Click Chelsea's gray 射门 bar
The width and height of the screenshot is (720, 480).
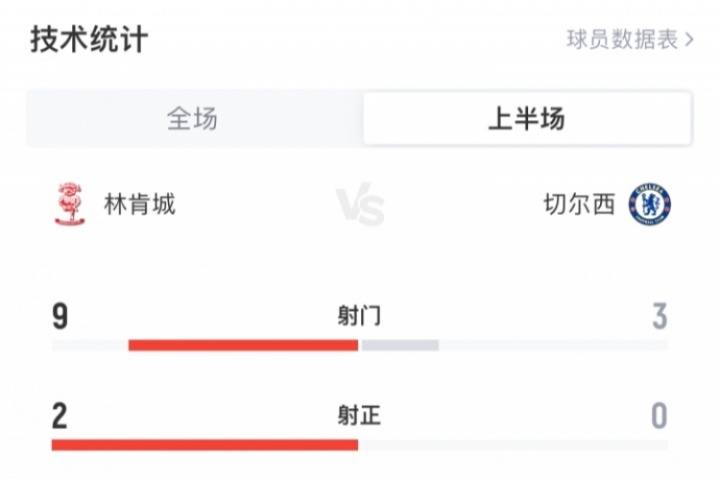400,345
